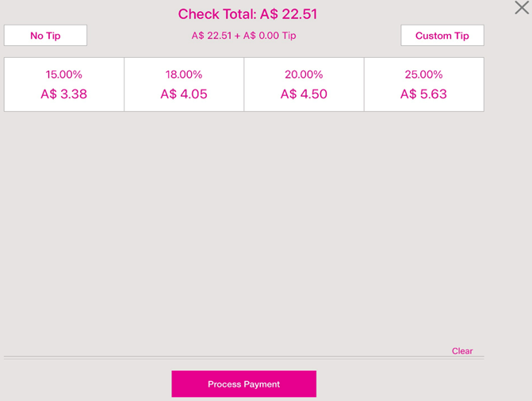532x401 pixels.
Task: Tap the A$ 4.50 tip amount
Action: click(x=304, y=94)
